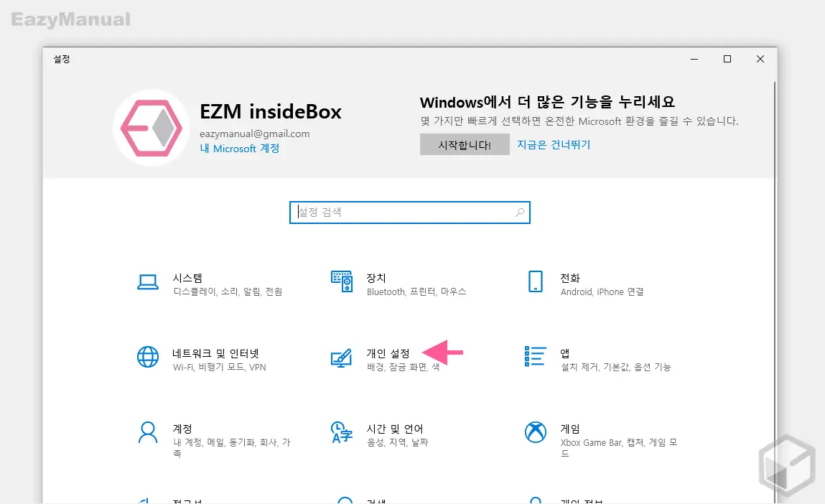Screen dimensions: 825x504
Task: Click the text Bluetooth, 프린터, 마우스
Action: click(x=416, y=291)
